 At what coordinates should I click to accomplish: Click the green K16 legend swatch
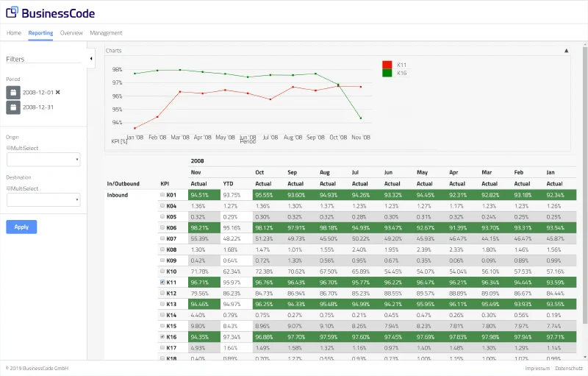click(387, 73)
